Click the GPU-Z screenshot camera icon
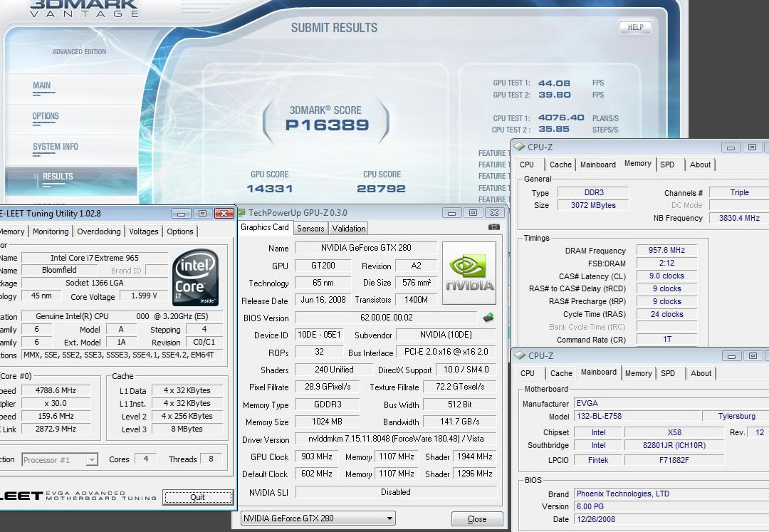Screen dimensions: 769x532 pos(494,227)
